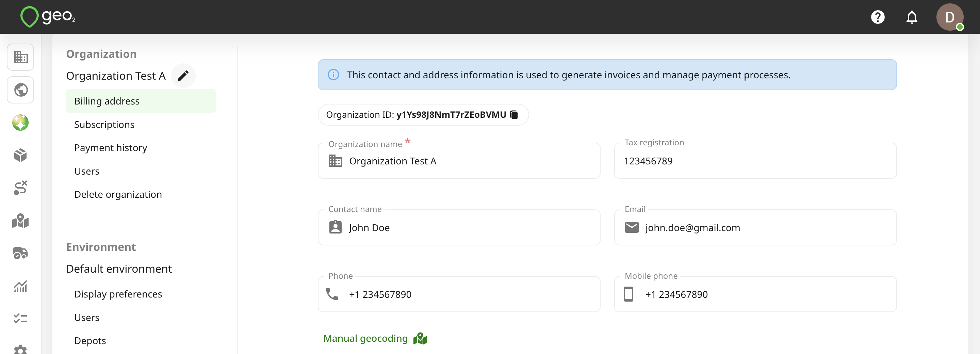Open Depots section

tap(90, 341)
